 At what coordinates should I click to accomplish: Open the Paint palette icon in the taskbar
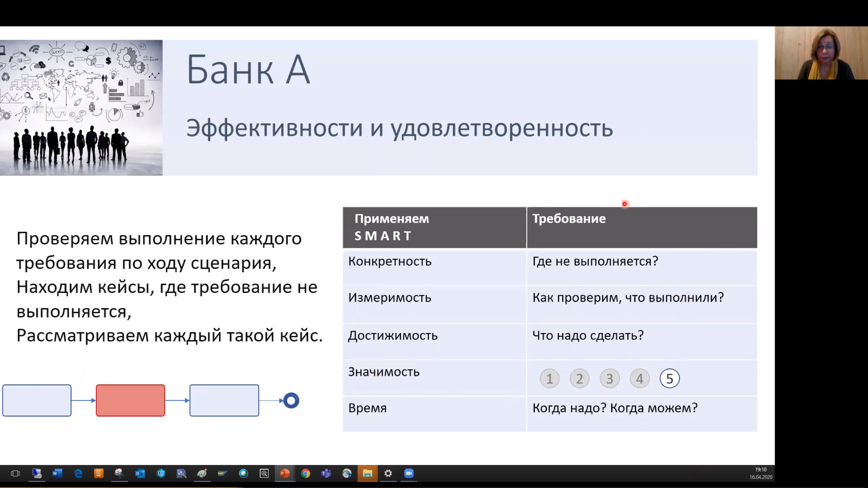click(x=202, y=473)
